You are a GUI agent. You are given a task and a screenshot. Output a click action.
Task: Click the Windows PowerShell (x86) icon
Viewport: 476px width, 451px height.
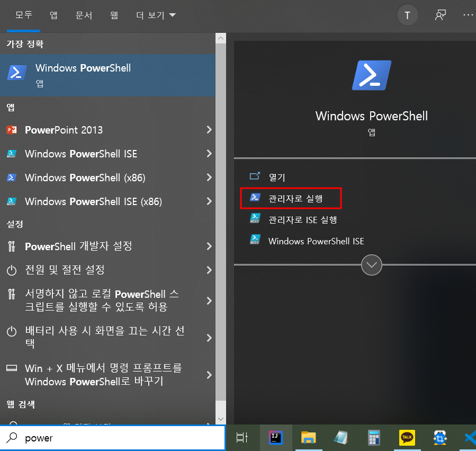[12, 177]
